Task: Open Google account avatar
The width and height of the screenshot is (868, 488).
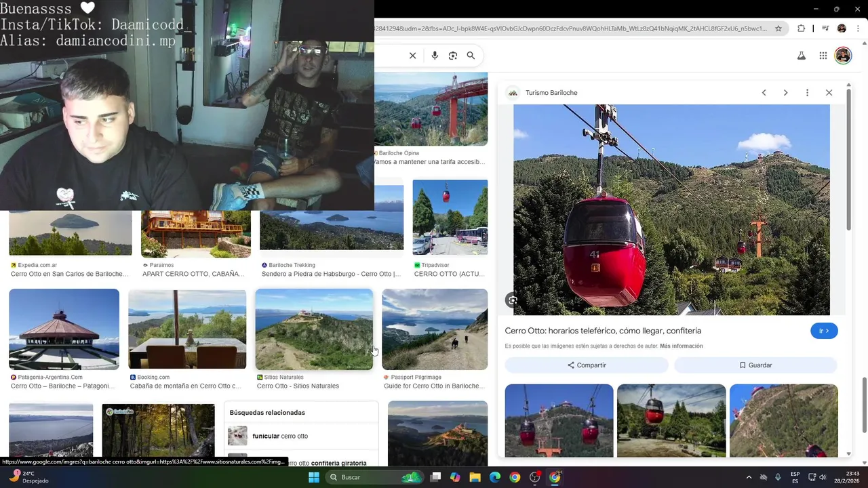Action: (843, 56)
